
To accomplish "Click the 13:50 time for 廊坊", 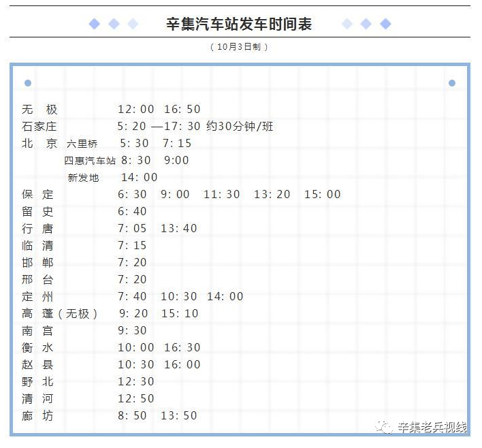I will click(x=179, y=416).
